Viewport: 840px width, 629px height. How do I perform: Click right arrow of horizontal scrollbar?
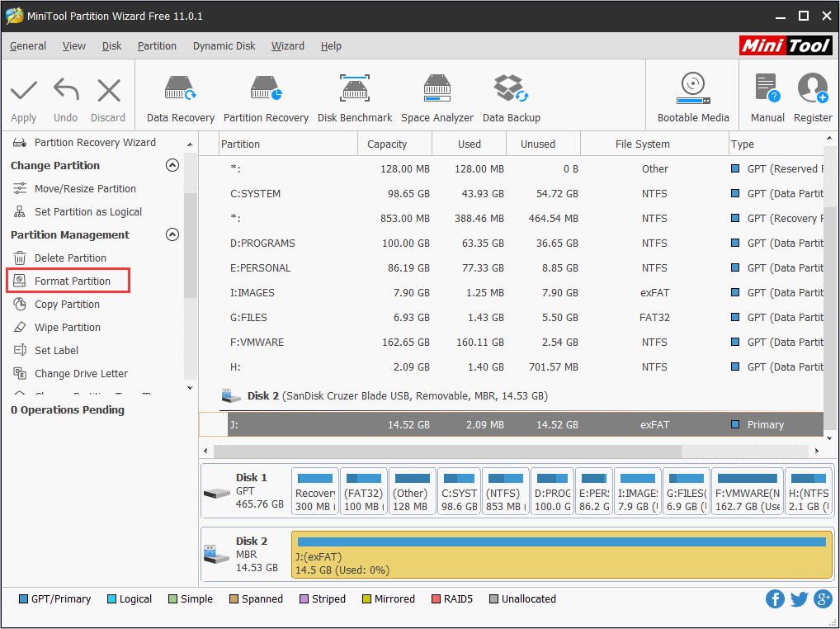816,452
